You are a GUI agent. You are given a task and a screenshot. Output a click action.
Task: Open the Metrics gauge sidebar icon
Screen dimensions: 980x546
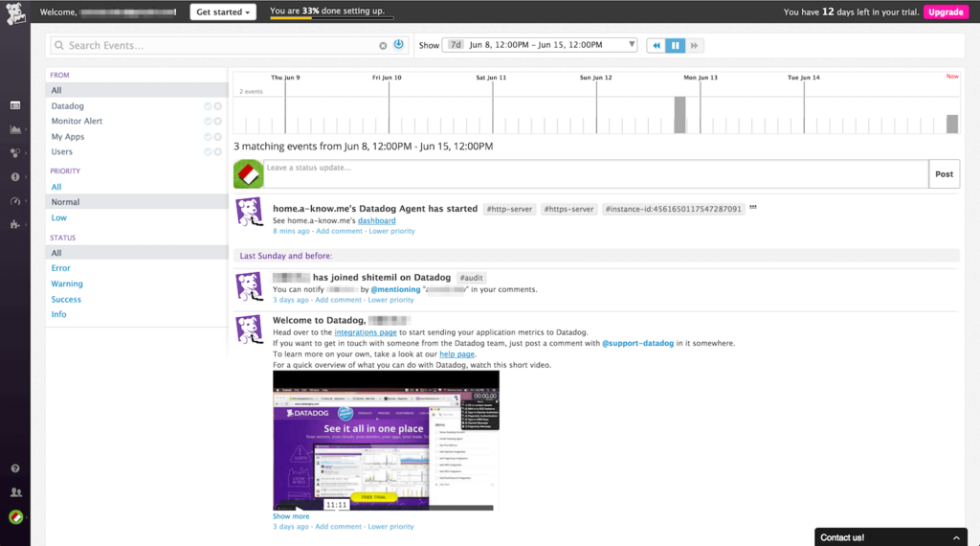[x=15, y=201]
